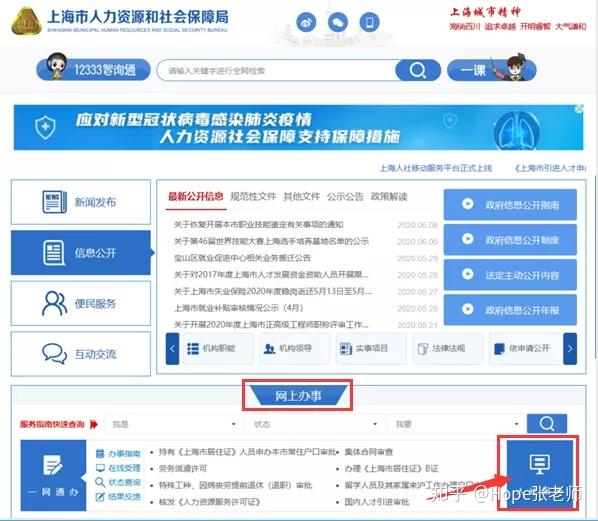598x521 pixels.
Task: Expand the 我是 dropdown
Action: pos(173,424)
